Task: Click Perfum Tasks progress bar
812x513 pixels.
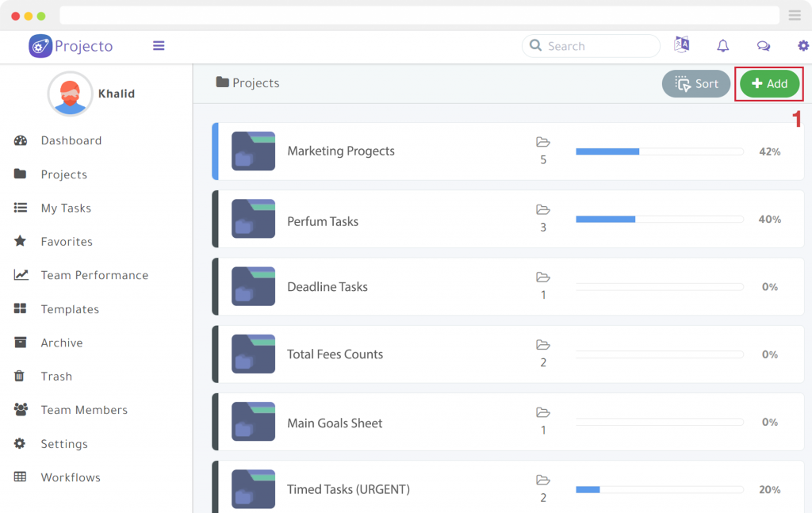Action: [660, 220]
